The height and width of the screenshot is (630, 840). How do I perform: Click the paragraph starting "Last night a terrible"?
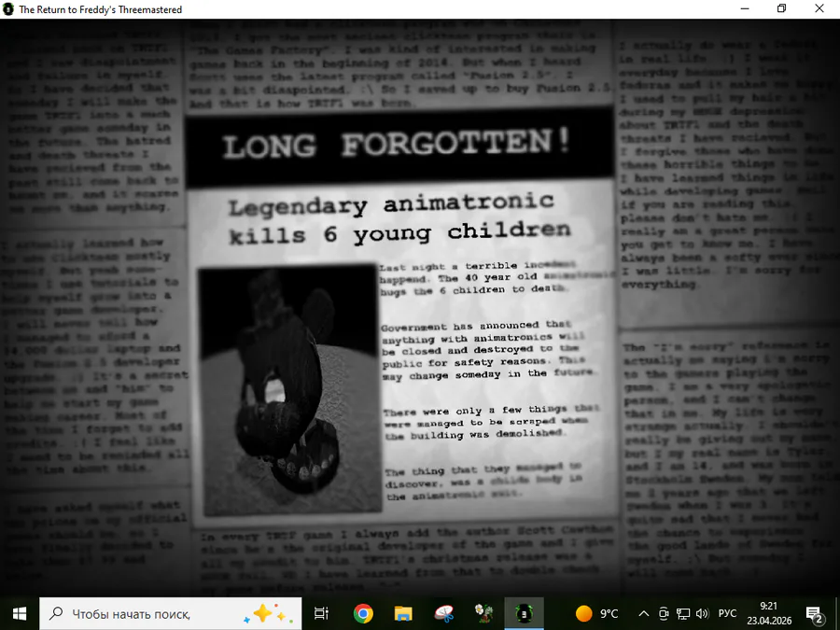click(497, 277)
